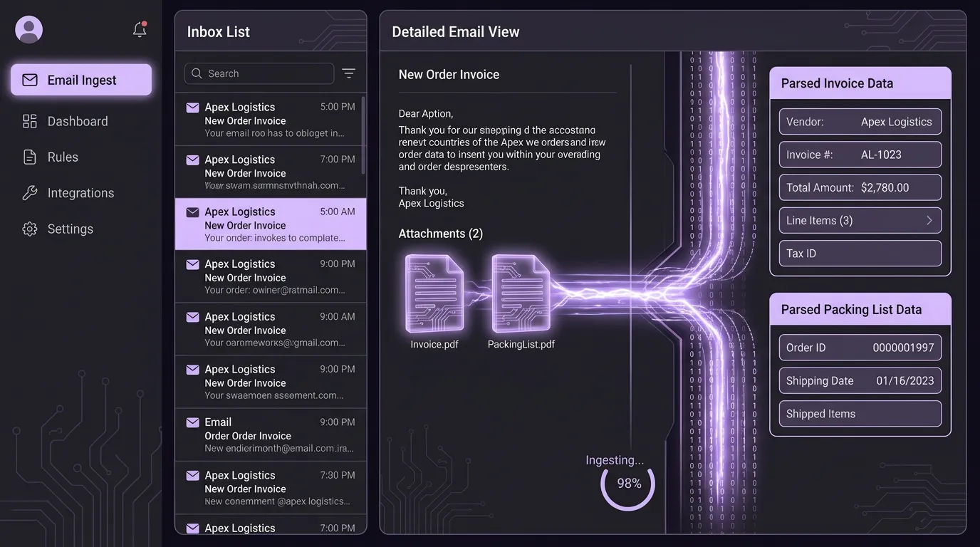The width and height of the screenshot is (980, 547).
Task: Click the Rules document icon
Action: pos(30,157)
